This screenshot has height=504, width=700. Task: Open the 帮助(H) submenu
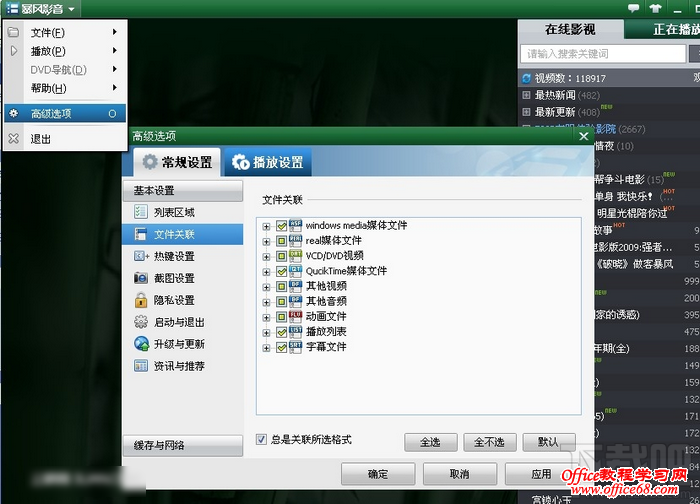(65, 87)
